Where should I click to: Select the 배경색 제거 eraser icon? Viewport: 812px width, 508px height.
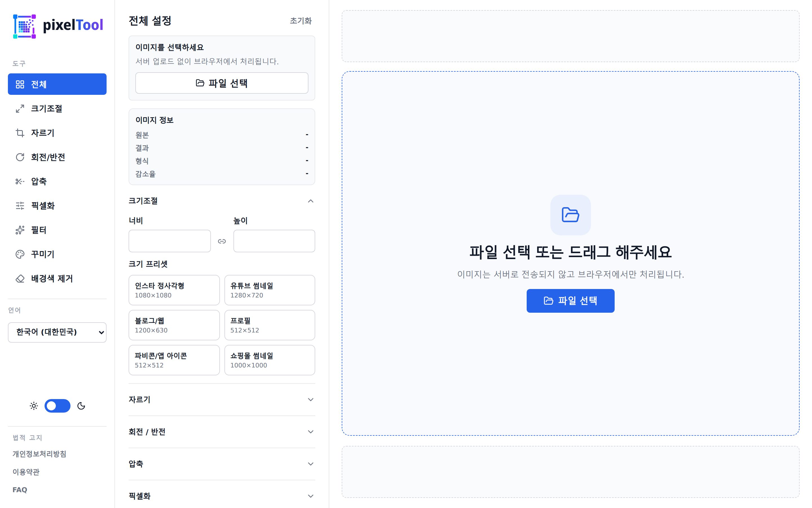[20, 279]
